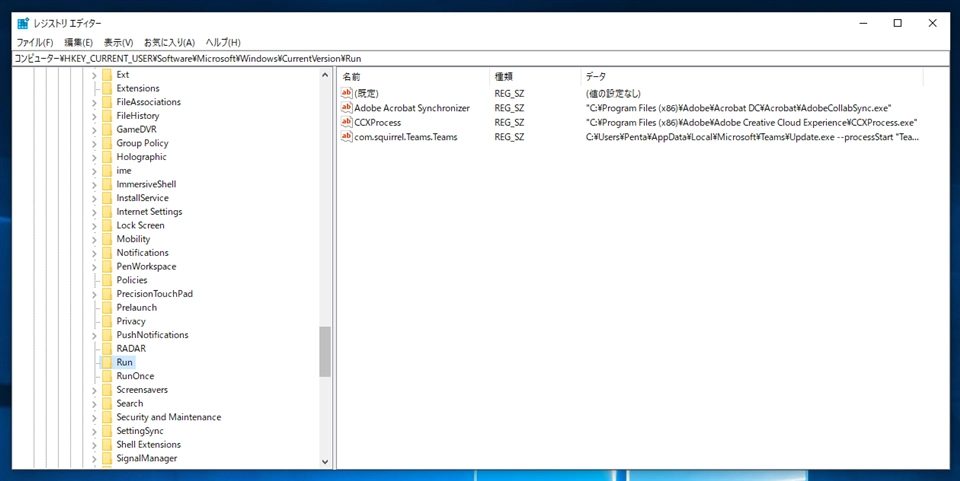Expand the Ext key
The image size is (960, 481).
(94, 75)
